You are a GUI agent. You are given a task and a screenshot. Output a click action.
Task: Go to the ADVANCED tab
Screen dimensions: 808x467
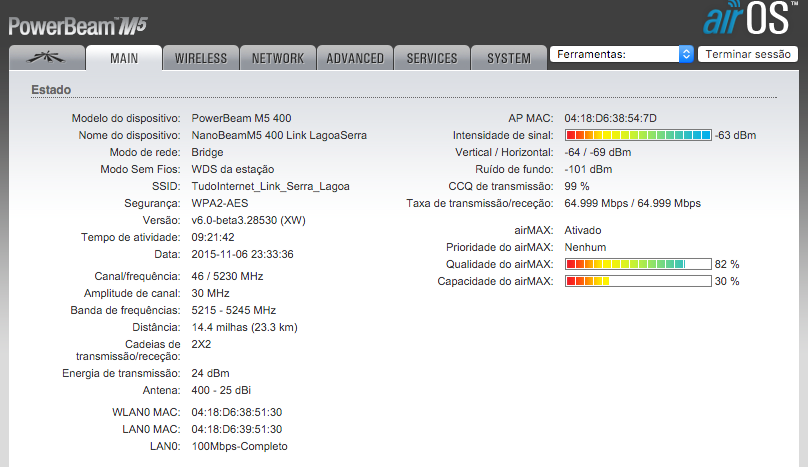[x=355, y=58]
